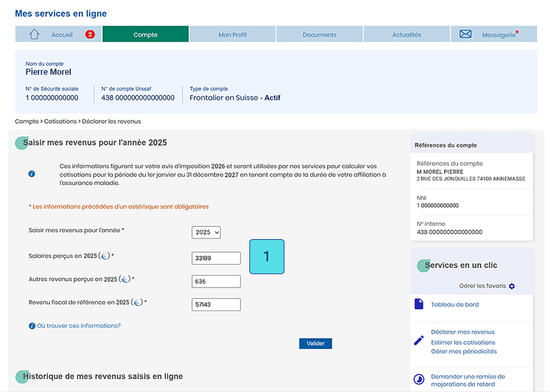Click the Saisir mes revenus pour l'année 2025 heading
Image resolution: width=550 pixels, height=392 pixels.
(x=95, y=143)
